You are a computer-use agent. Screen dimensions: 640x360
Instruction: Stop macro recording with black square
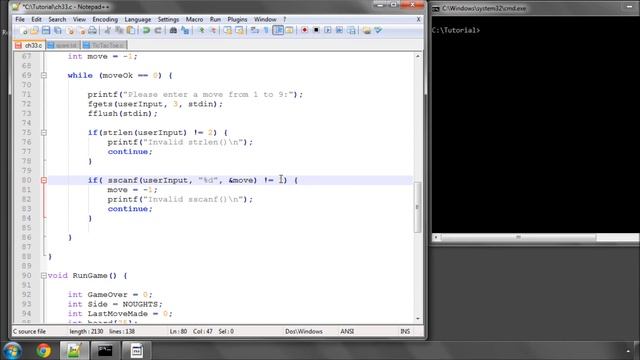pyautogui.click(x=316, y=31)
